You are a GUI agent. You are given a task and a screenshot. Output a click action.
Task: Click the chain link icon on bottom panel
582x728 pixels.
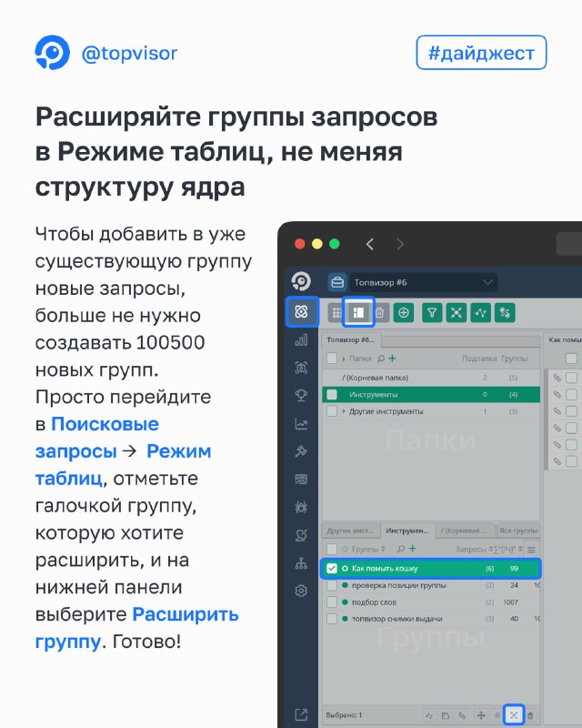462,715
